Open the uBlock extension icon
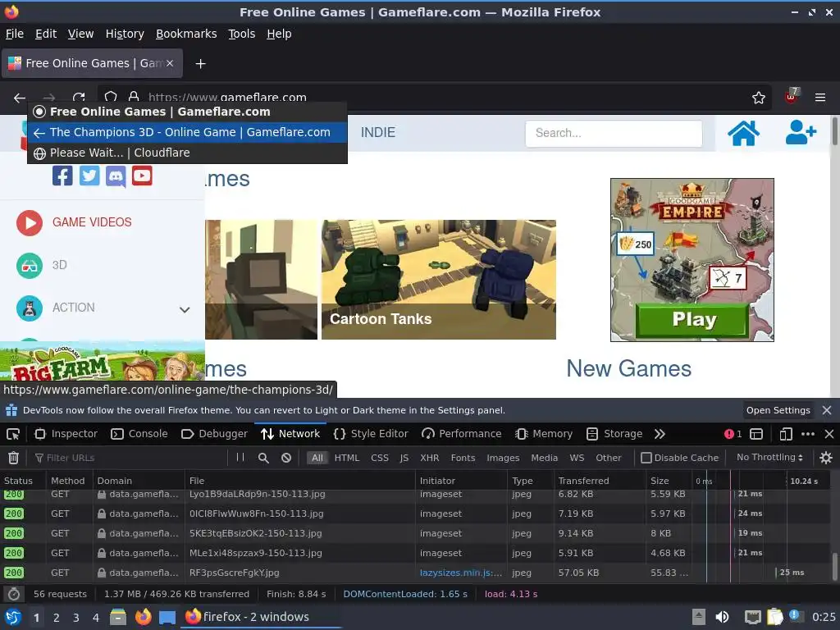The image size is (840, 630). (x=792, y=97)
